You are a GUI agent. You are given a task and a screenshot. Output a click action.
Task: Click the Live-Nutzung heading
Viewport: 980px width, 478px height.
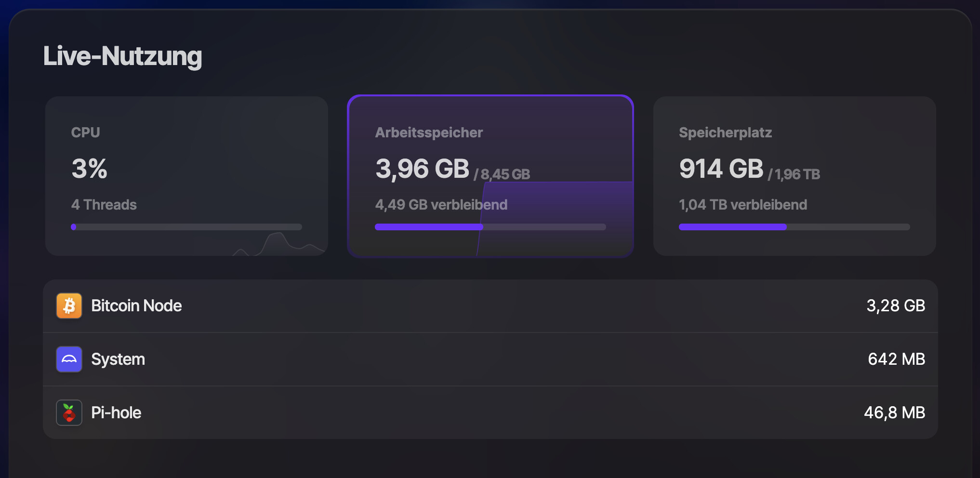(122, 56)
